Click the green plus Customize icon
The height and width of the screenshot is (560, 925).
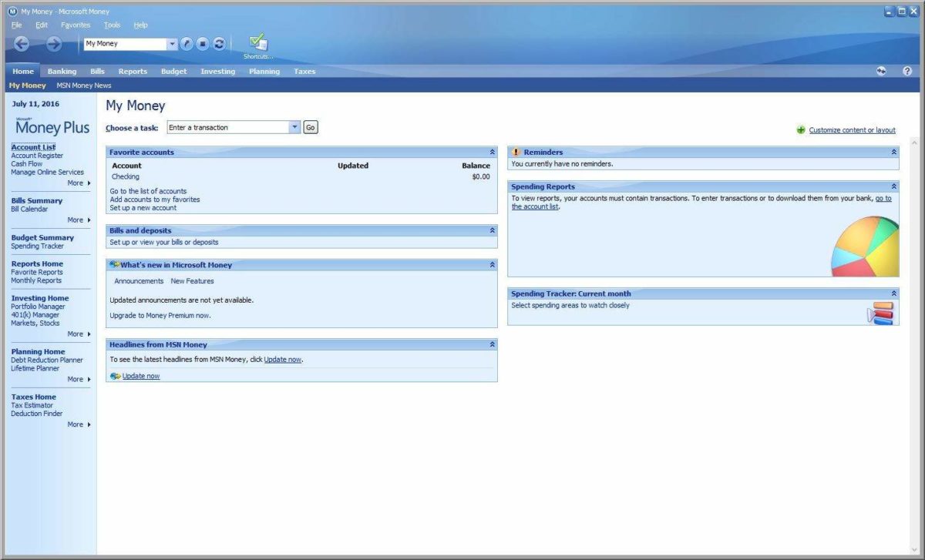(x=801, y=130)
